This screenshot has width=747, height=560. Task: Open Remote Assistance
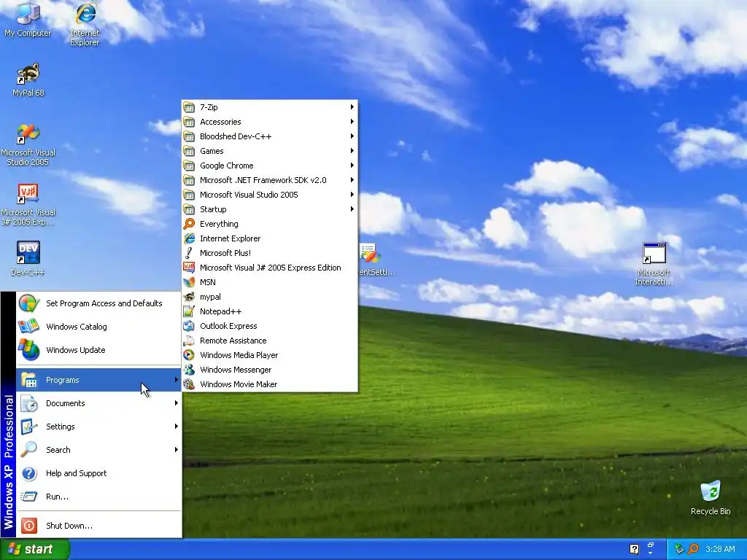coord(270,341)
